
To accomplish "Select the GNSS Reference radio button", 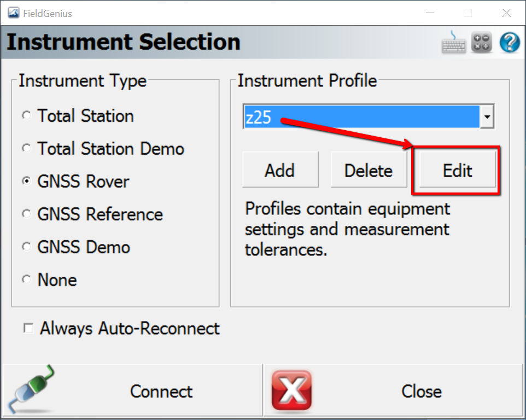I will pyautogui.click(x=26, y=214).
